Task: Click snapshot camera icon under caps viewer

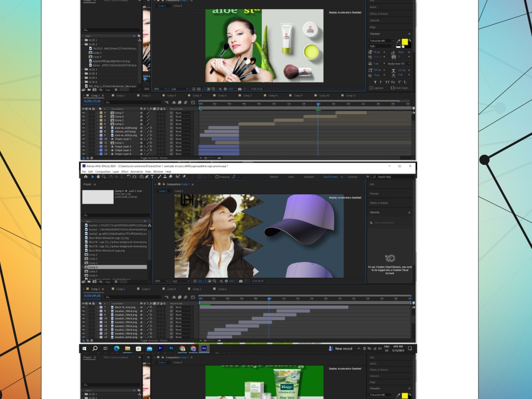Action: pos(240,281)
